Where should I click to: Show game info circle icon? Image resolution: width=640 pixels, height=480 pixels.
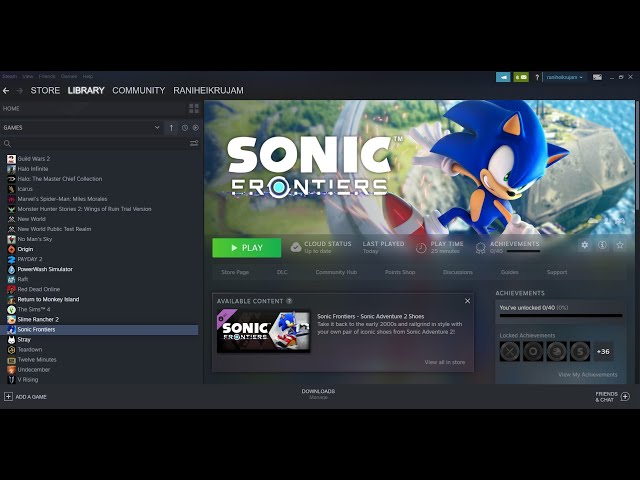[x=602, y=245]
